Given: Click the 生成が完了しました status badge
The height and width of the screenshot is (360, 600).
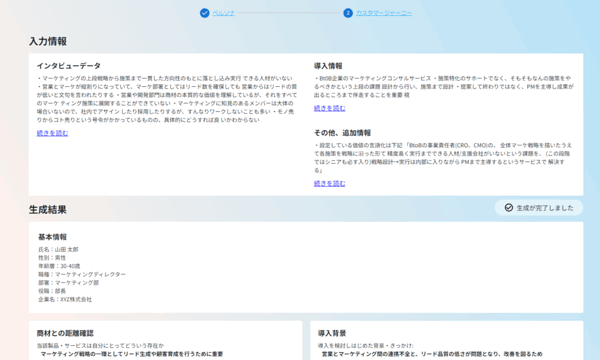Looking at the screenshot, I should coord(539,208).
